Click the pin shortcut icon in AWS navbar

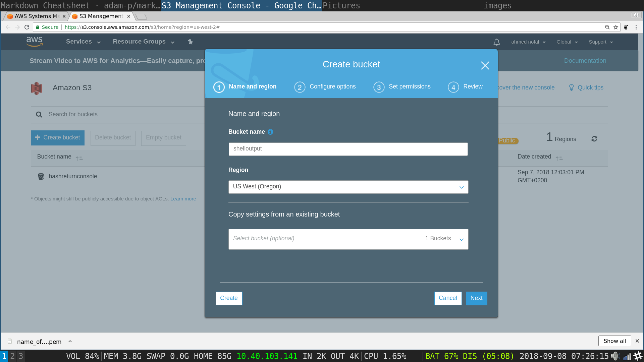(190, 42)
